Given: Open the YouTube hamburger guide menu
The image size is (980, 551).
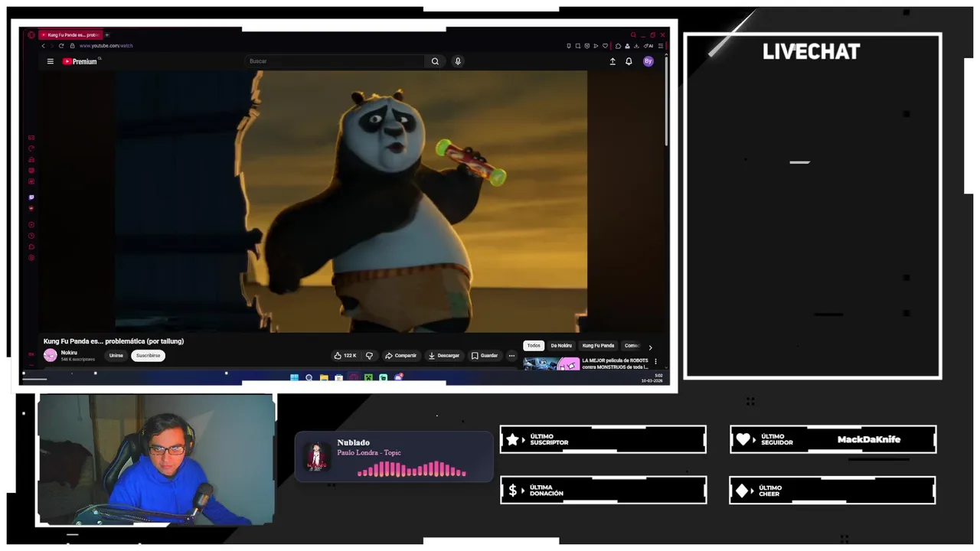Looking at the screenshot, I should click(x=51, y=61).
